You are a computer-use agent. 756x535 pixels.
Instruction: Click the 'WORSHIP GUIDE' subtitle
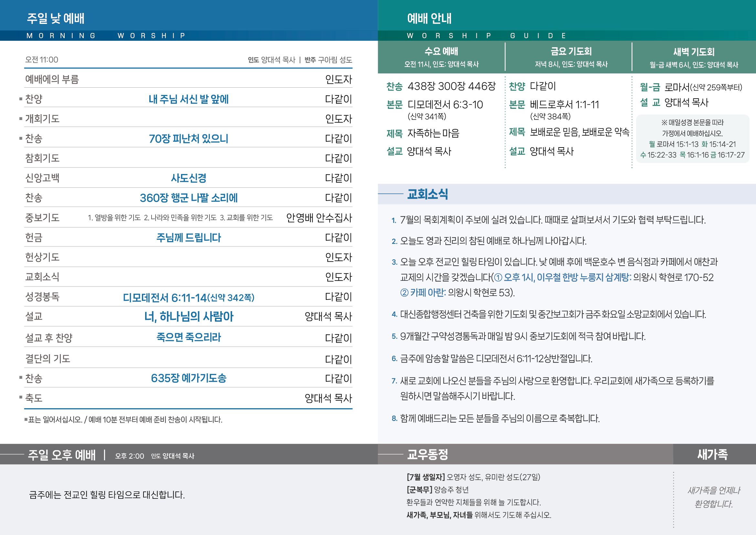coord(487,36)
